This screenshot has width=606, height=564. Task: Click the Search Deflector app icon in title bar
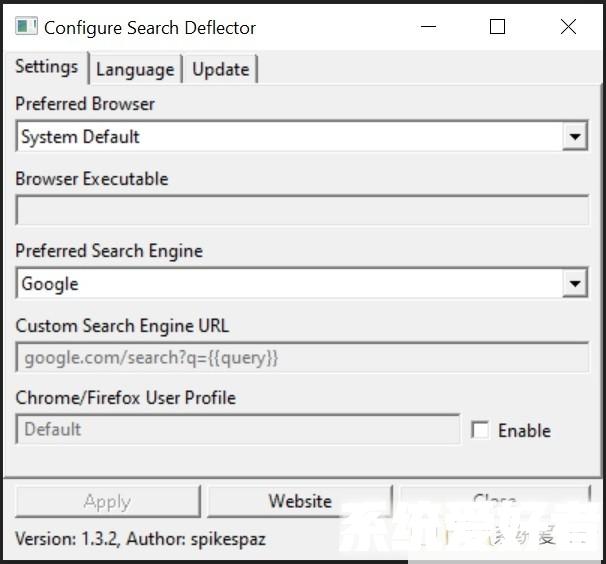26,27
